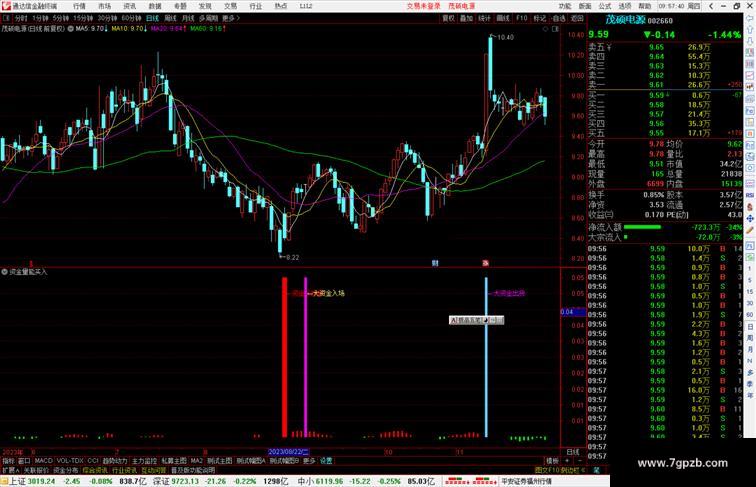Open the 功能 menu at top right

[565, 6]
